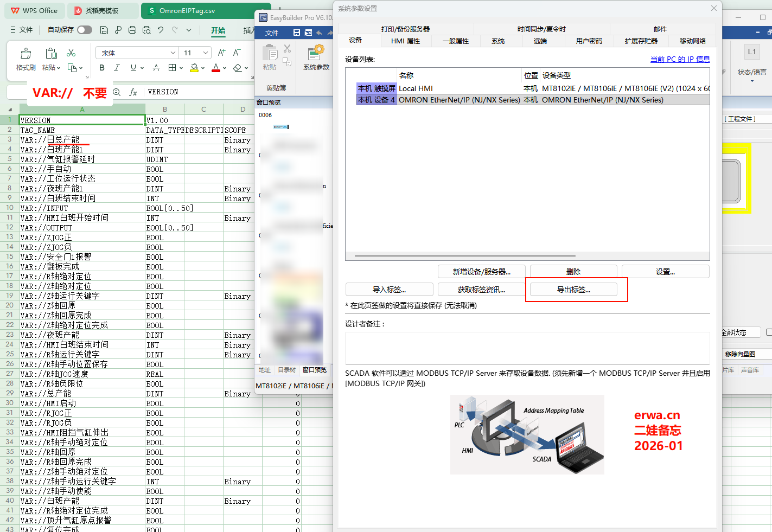Click the zoom magnifier icon beside fx
Image resolution: width=772 pixels, height=532 pixels.
click(117, 92)
